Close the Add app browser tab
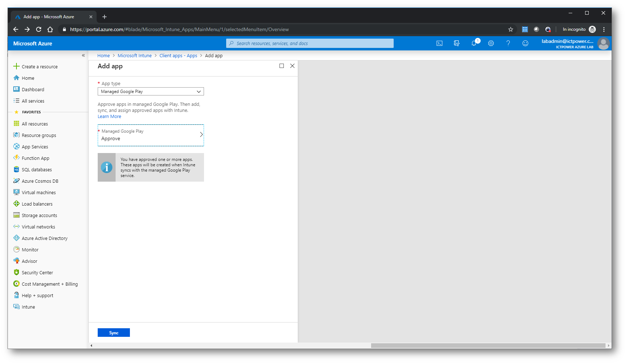 pyautogui.click(x=91, y=17)
